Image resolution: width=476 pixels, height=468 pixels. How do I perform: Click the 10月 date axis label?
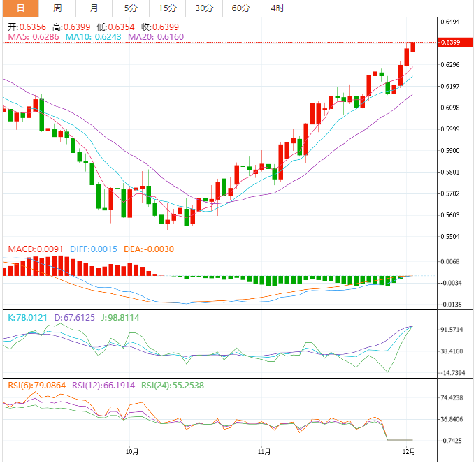[132, 452]
